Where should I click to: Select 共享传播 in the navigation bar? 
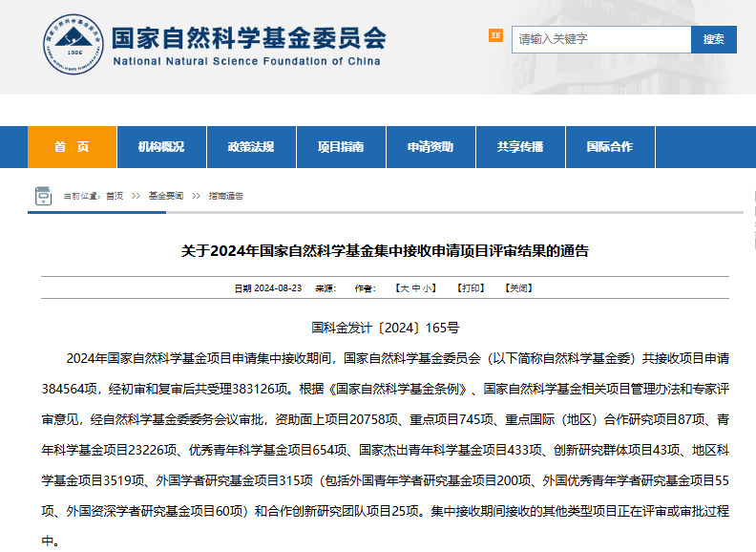coord(519,147)
